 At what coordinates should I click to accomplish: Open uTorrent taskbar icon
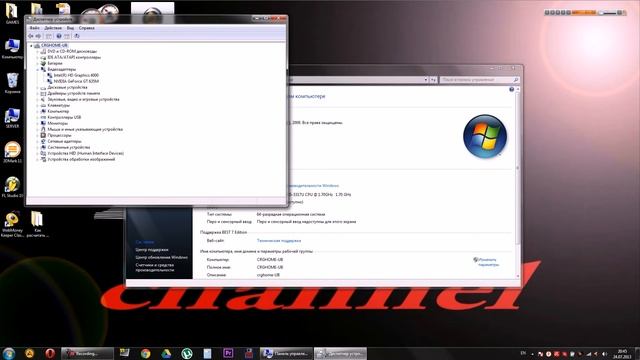[187, 353]
